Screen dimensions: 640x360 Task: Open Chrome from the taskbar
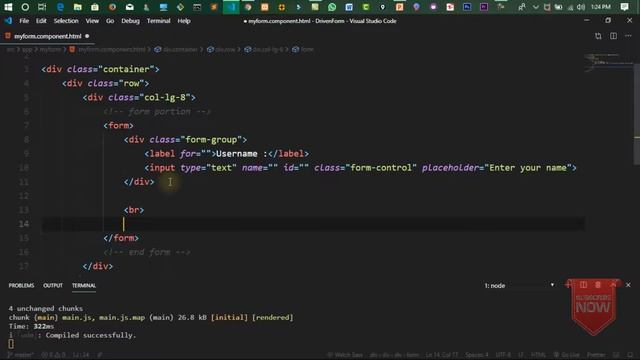248,7
